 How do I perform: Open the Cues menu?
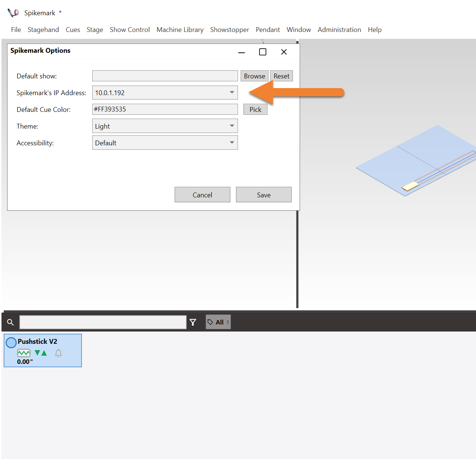73,30
